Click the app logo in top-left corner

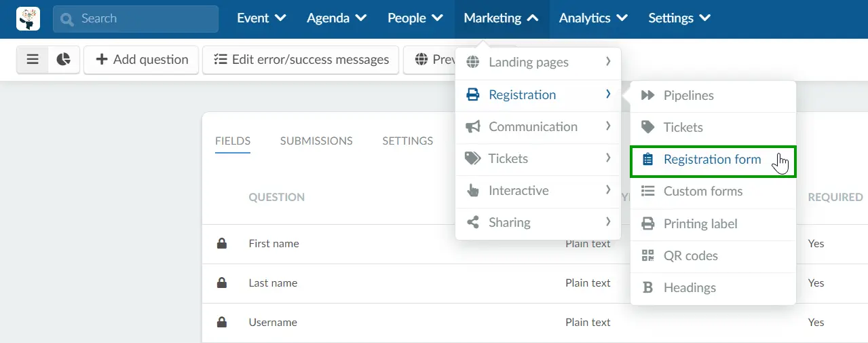pos(29,19)
